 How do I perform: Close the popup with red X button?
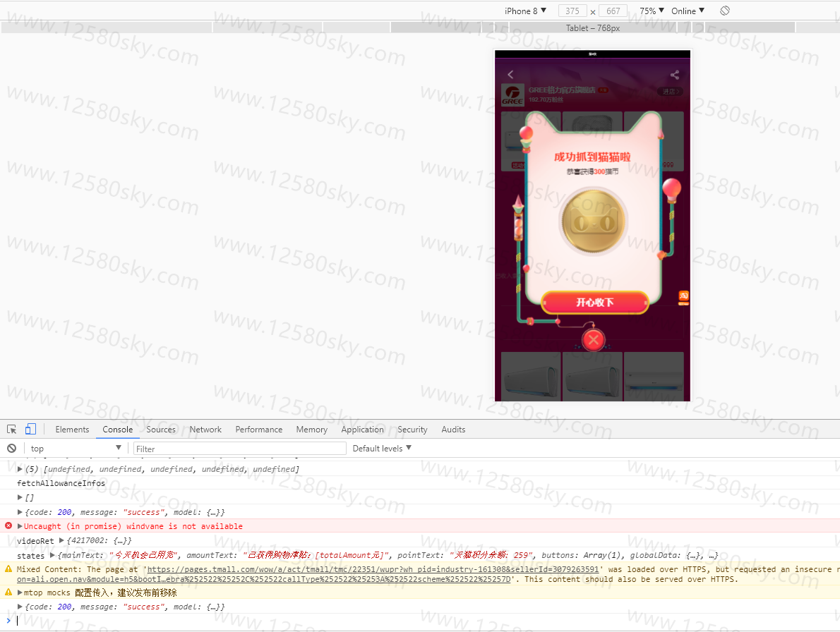point(594,340)
